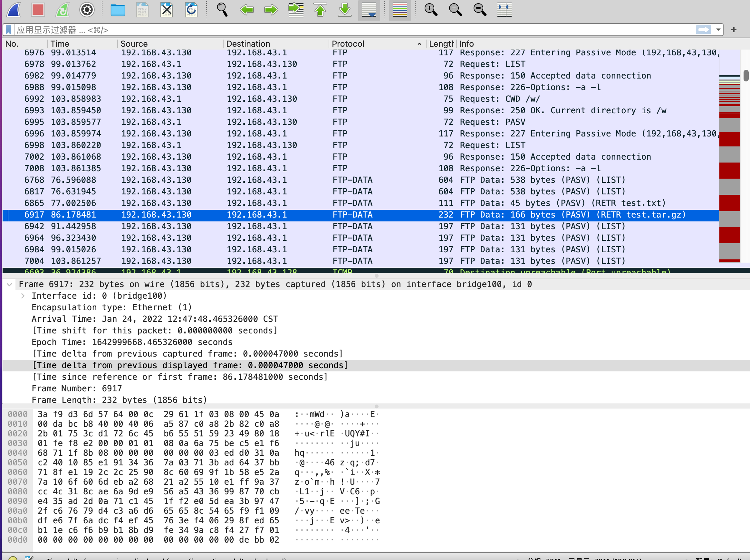Toggle the display filter bookmark icon
The height and width of the screenshot is (560, 750).
point(9,30)
